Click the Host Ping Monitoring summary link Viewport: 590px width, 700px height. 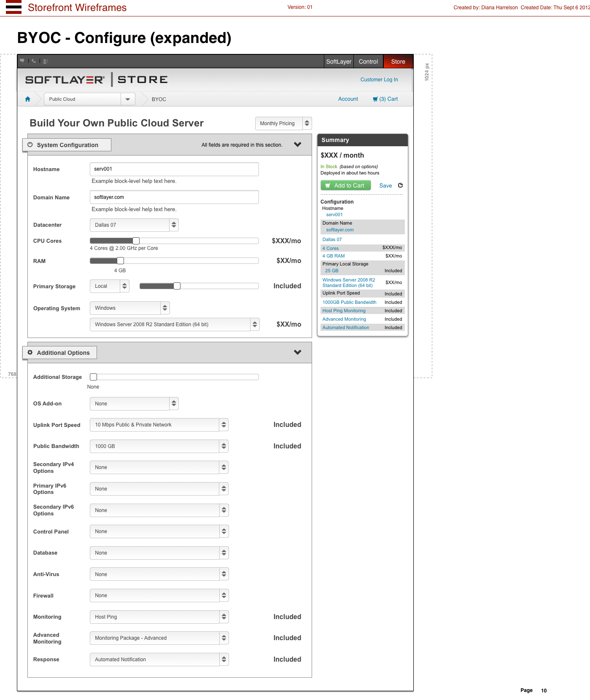coord(344,311)
